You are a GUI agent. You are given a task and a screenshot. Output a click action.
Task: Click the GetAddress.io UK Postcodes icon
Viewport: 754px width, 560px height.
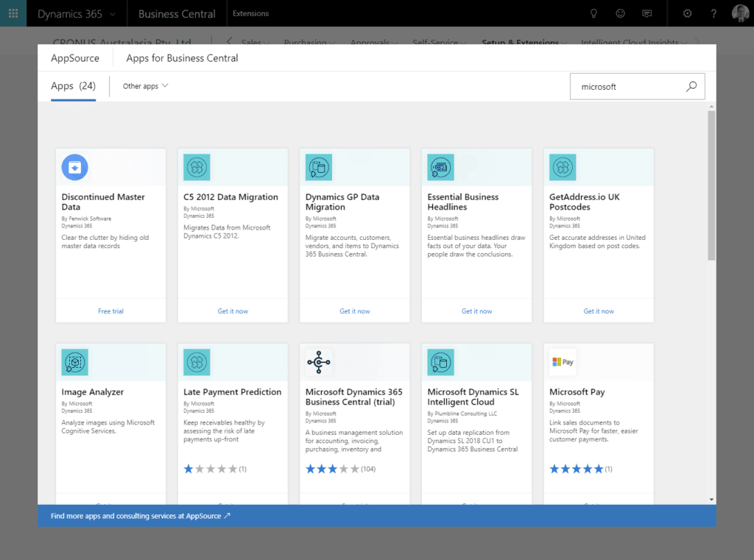(563, 167)
